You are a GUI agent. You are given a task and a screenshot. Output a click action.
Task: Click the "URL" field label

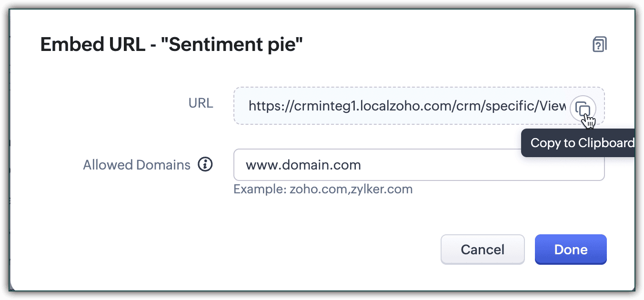tap(201, 103)
